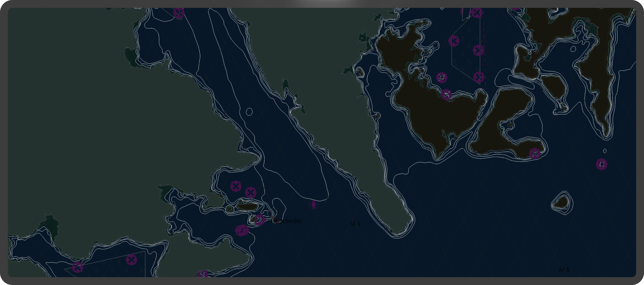
Task: Select the lowest X marker on the dotted polygon's right edge
Action: (x=479, y=77)
